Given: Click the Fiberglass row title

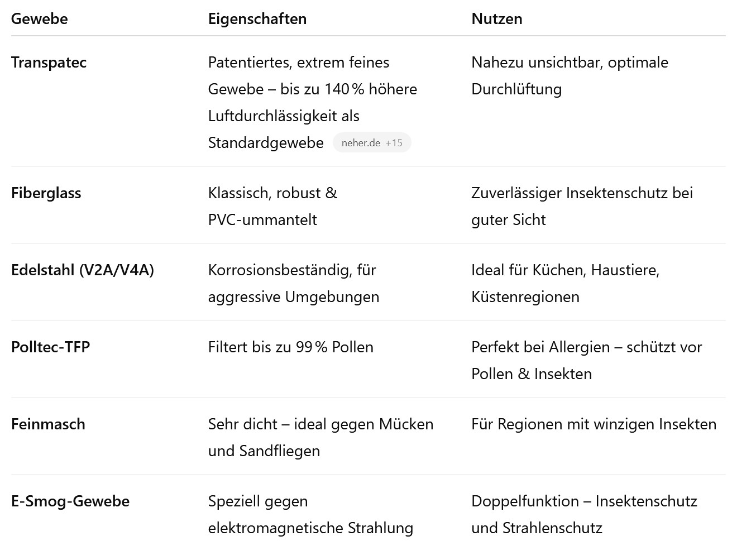Looking at the screenshot, I should tap(46, 193).
